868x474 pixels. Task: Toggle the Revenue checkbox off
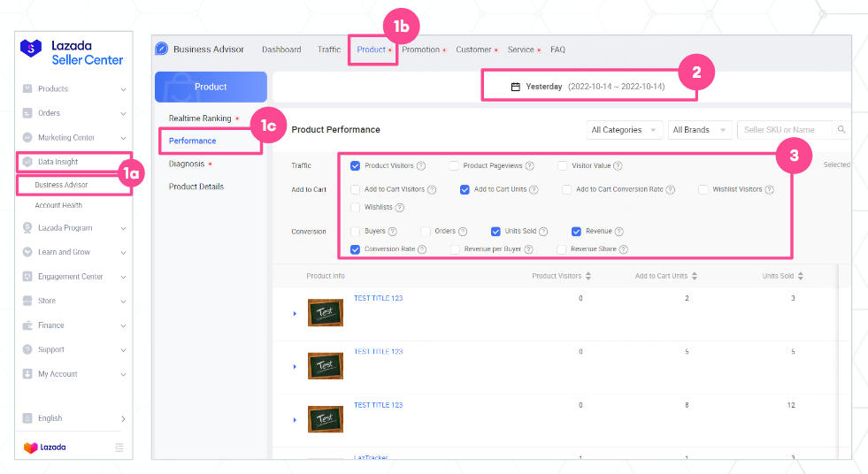point(576,232)
